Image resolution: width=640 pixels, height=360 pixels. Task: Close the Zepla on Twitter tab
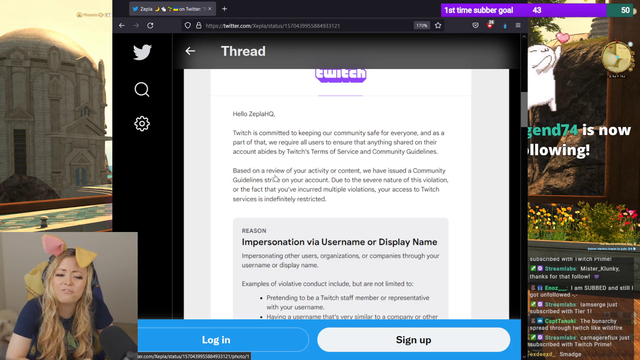point(210,9)
